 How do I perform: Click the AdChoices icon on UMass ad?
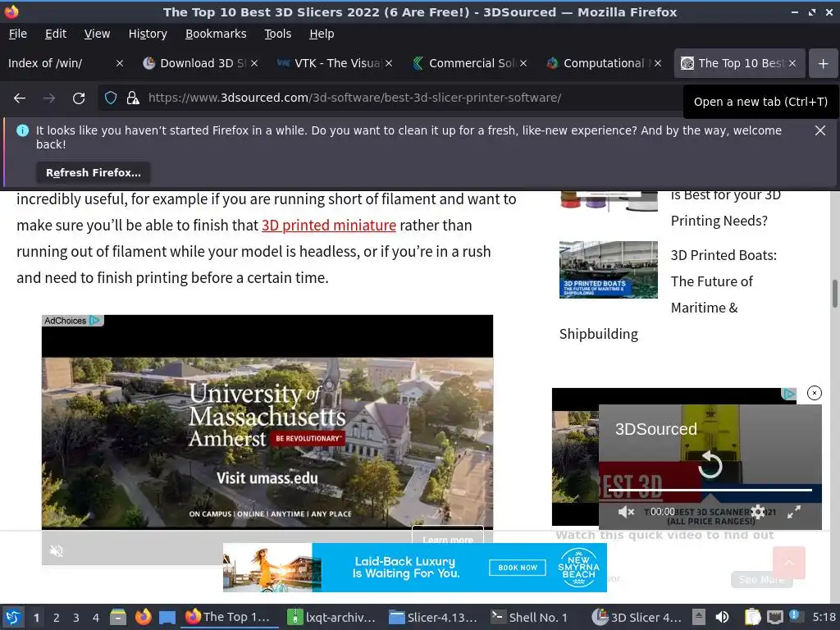point(95,321)
